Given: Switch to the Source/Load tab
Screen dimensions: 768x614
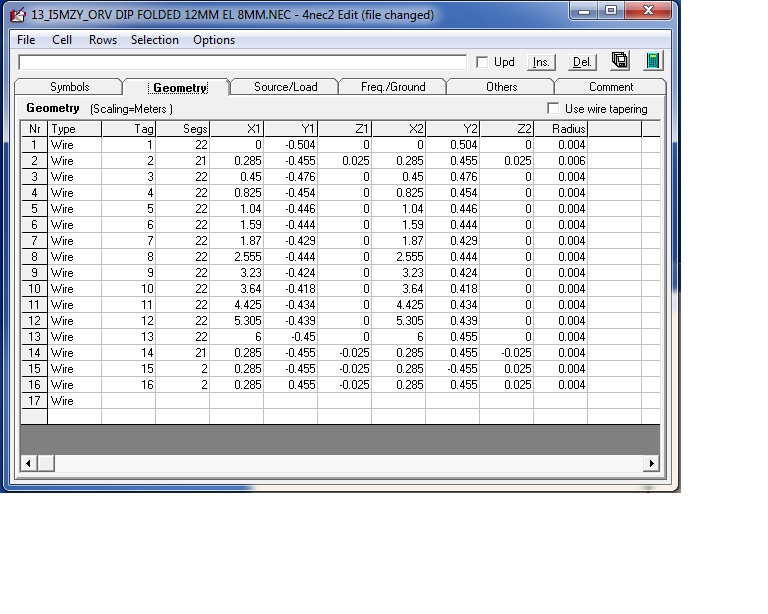Looking at the screenshot, I should click(x=285, y=87).
